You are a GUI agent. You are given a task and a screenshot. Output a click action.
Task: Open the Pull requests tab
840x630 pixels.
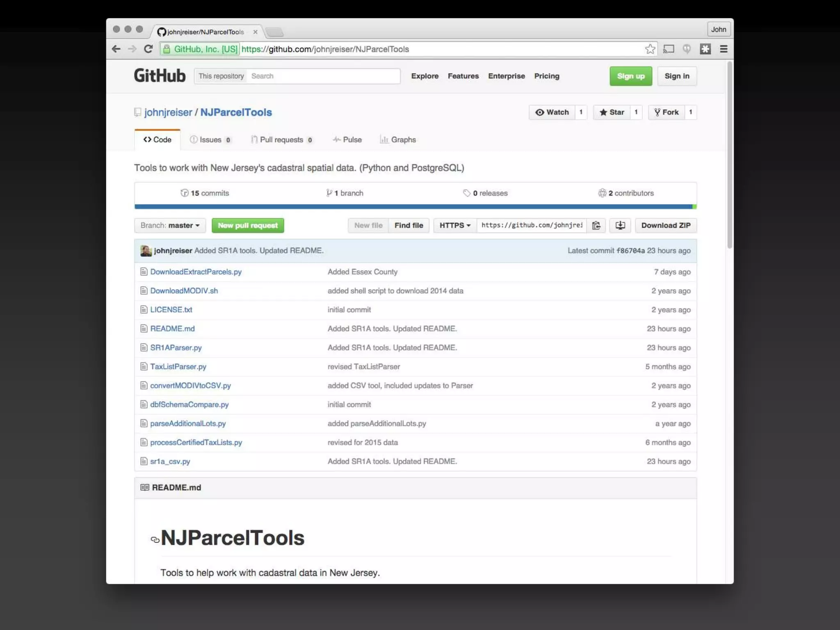click(281, 140)
